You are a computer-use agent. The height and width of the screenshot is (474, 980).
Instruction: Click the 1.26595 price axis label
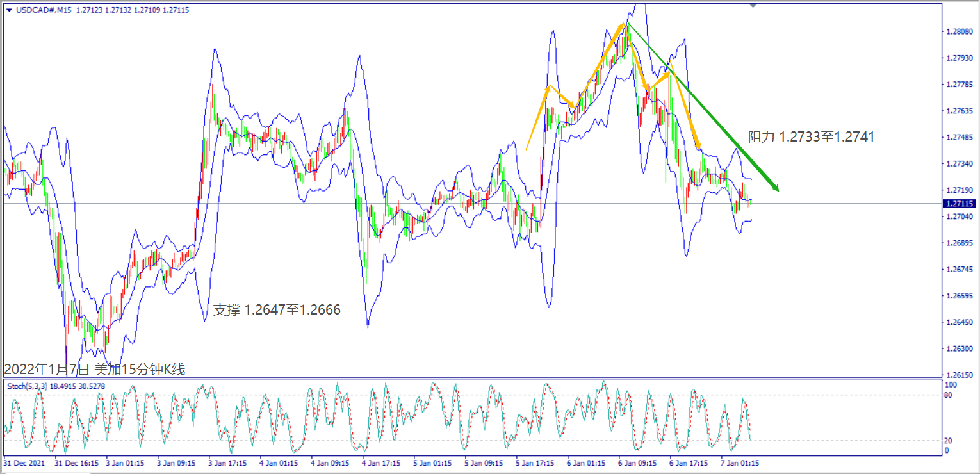960,297
